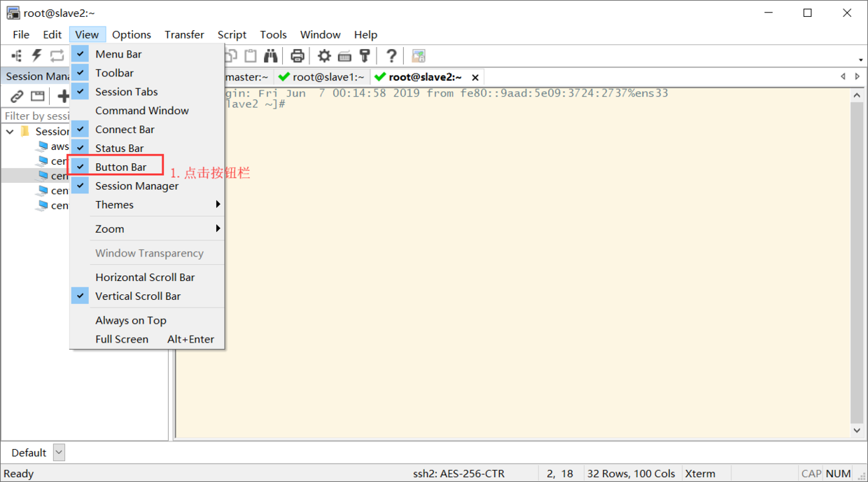The width and height of the screenshot is (868, 482).
Task: Open the Transfer menu
Action: click(x=185, y=34)
